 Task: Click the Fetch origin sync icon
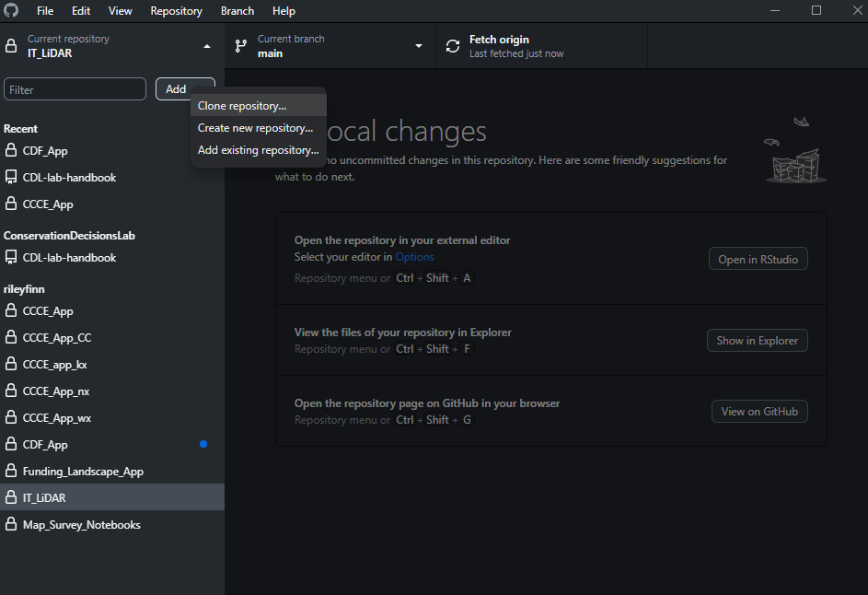pos(452,46)
